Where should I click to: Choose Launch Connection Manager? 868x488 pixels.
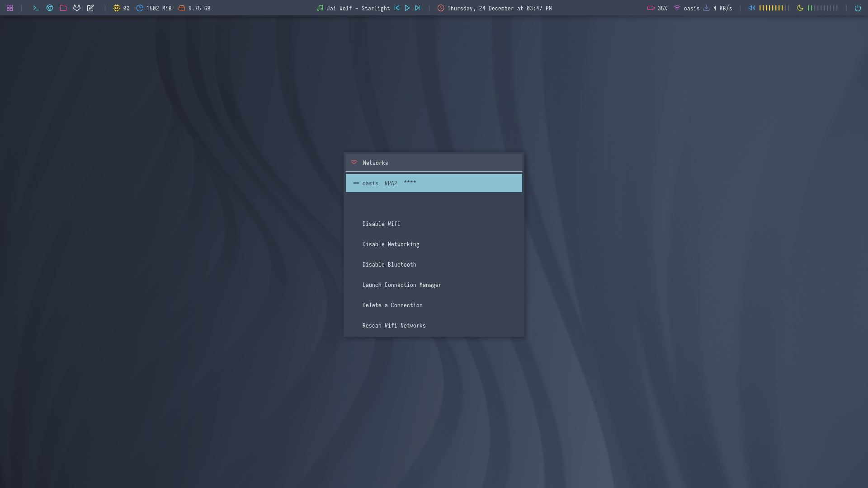(401, 285)
